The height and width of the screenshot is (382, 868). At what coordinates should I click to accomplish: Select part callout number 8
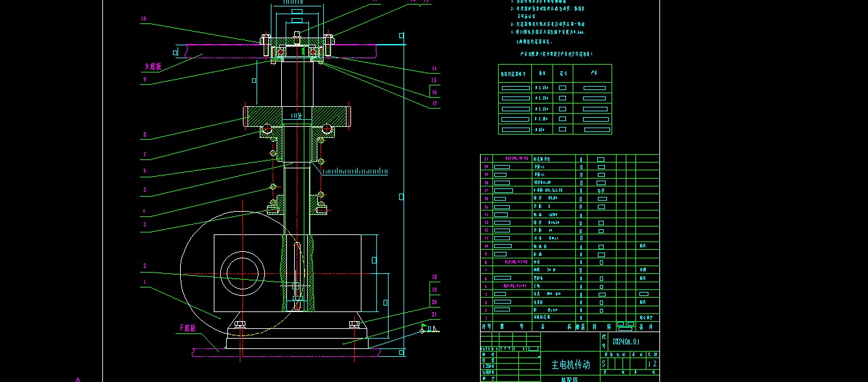point(144,135)
